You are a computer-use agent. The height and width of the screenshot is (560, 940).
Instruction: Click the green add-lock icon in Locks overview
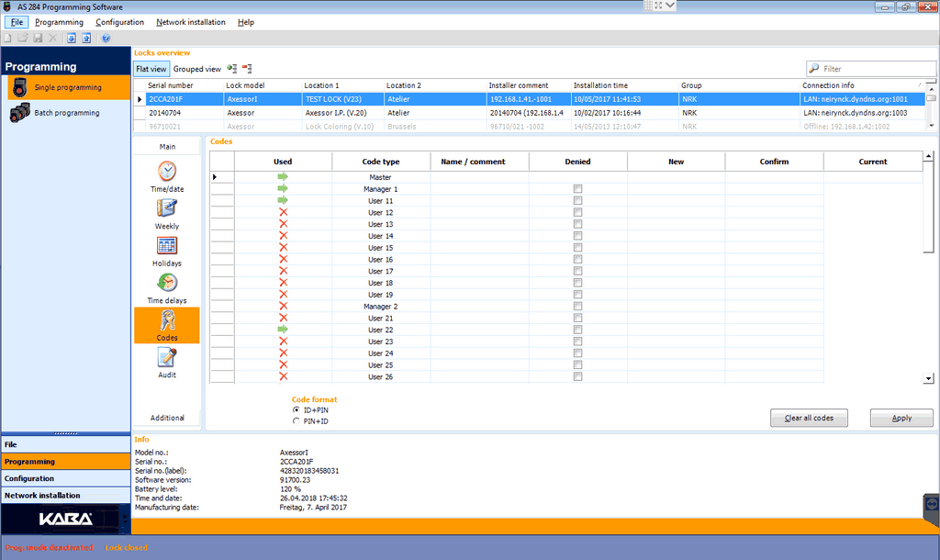(232, 68)
